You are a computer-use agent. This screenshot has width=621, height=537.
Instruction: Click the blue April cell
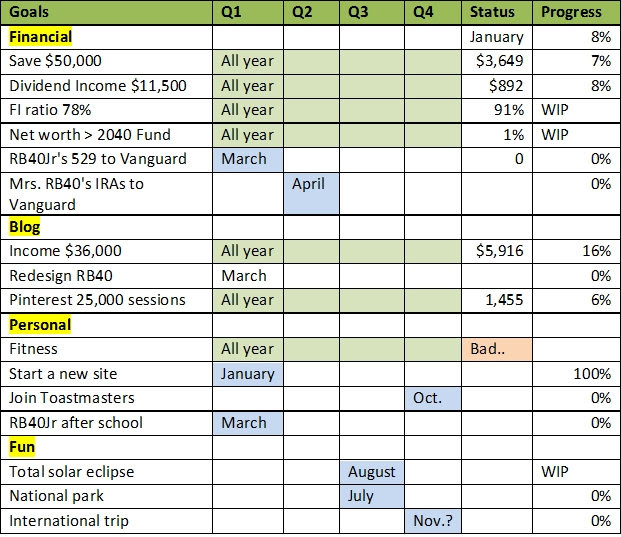pyautogui.click(x=312, y=194)
